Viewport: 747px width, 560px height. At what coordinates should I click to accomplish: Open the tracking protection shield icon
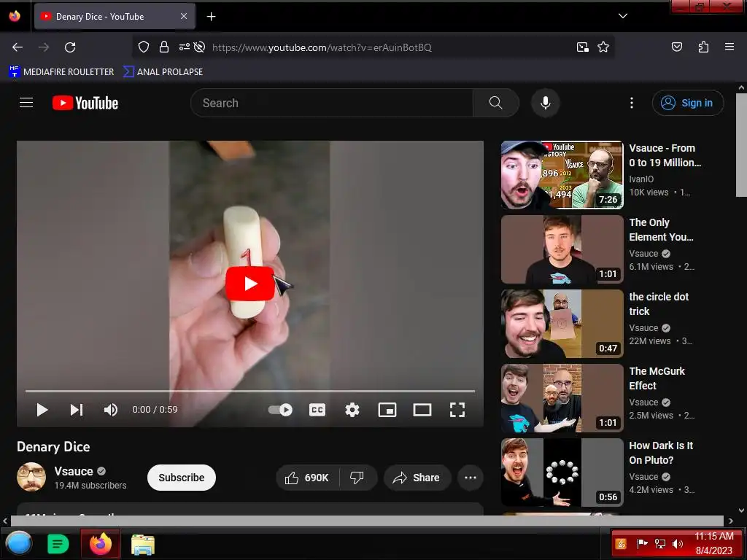[x=144, y=47]
